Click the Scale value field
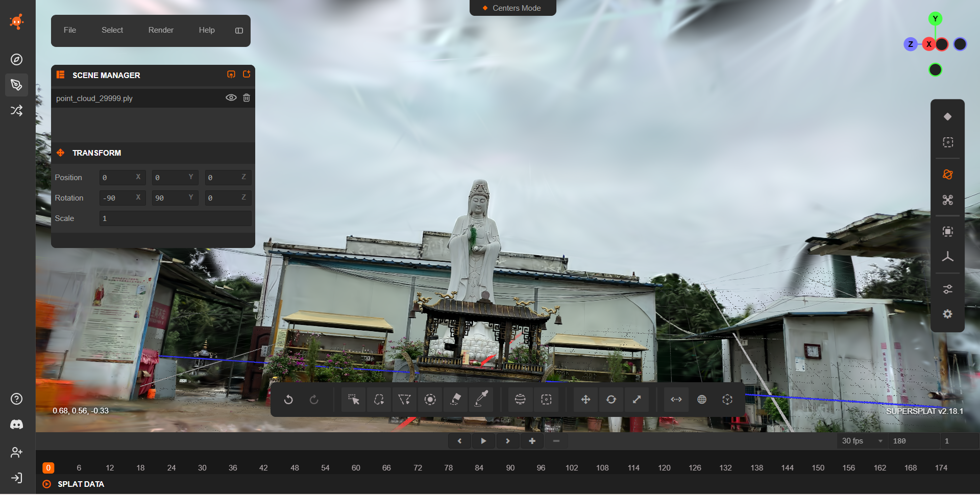The height and width of the screenshot is (495, 980). click(x=175, y=218)
